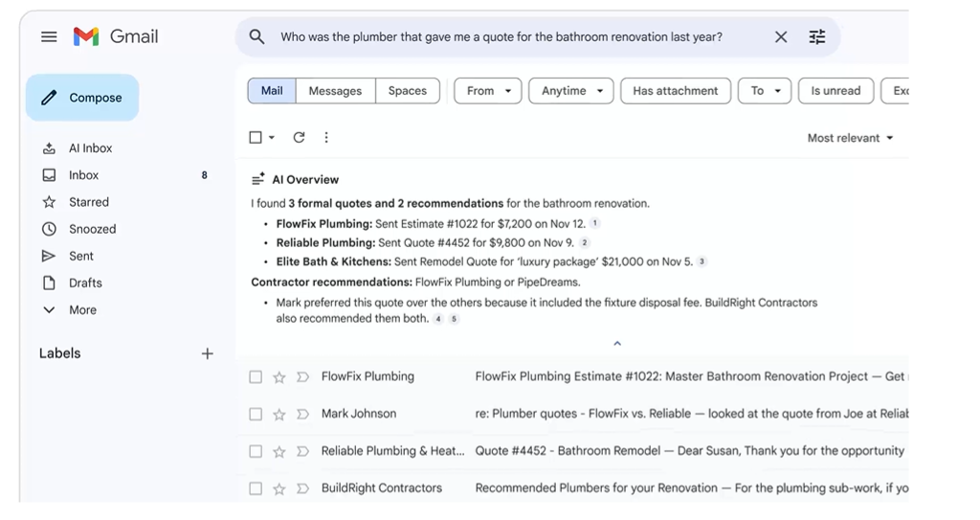The width and height of the screenshot is (980, 520).
Task: Mark Mark Johnson email as important
Action: click(302, 415)
